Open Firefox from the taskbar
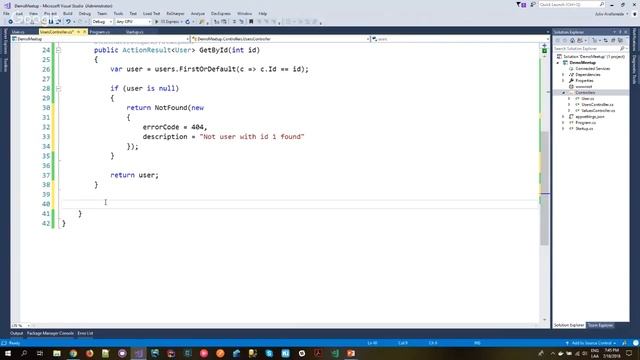Viewport: 640px width, 360px height. (x=89, y=353)
